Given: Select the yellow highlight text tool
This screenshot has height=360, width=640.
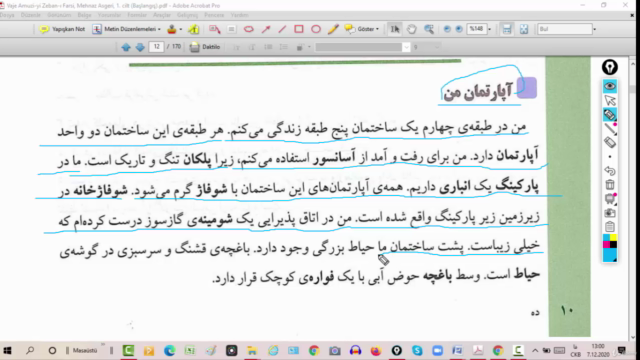Looking at the screenshot, I should click(x=194, y=29).
